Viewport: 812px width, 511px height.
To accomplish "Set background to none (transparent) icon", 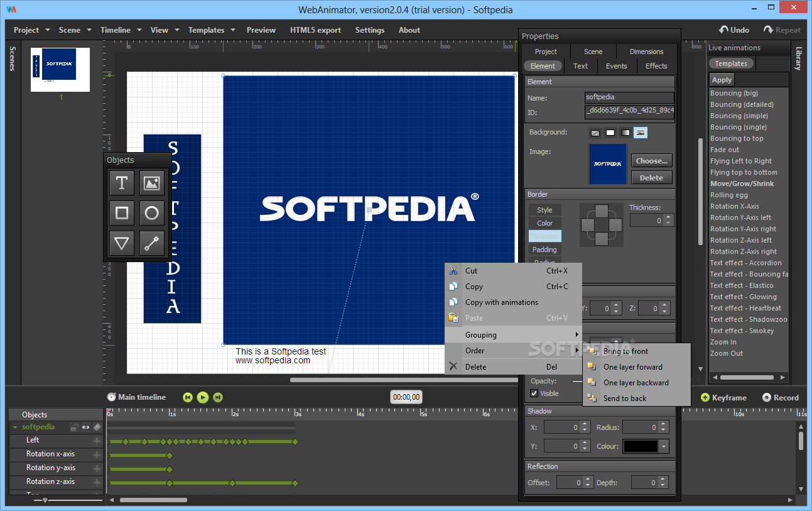I will 595,133.
